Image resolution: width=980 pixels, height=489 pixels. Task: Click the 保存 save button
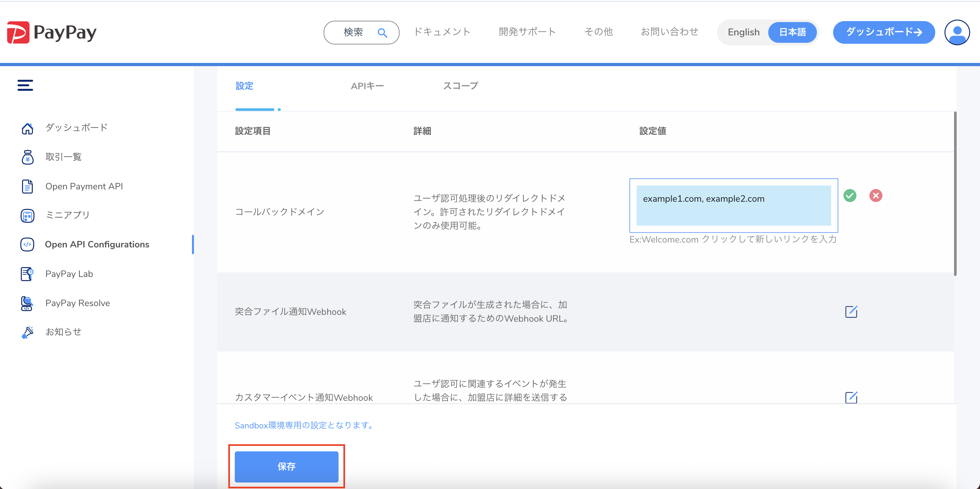[286, 467]
